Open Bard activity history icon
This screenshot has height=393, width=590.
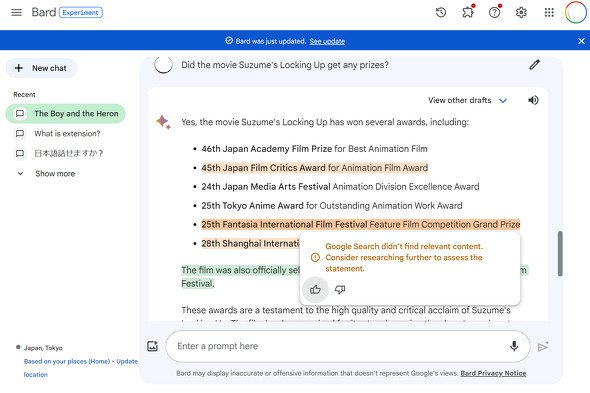(x=441, y=12)
